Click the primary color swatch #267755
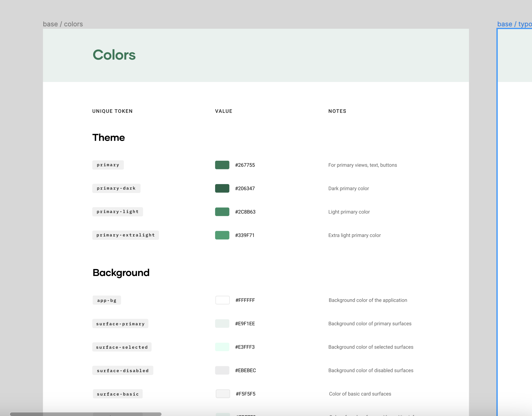This screenshot has height=416, width=532. (222, 165)
